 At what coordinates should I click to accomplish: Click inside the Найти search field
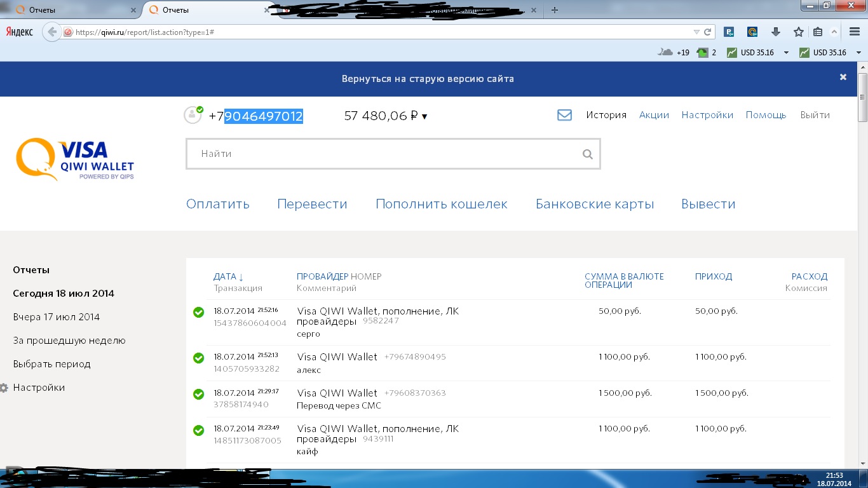point(393,154)
